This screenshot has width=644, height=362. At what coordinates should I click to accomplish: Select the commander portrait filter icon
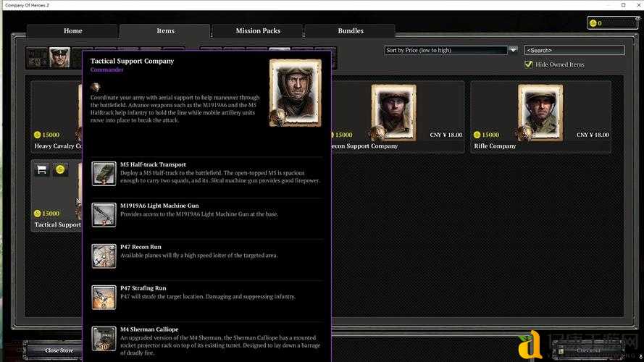tap(59, 57)
